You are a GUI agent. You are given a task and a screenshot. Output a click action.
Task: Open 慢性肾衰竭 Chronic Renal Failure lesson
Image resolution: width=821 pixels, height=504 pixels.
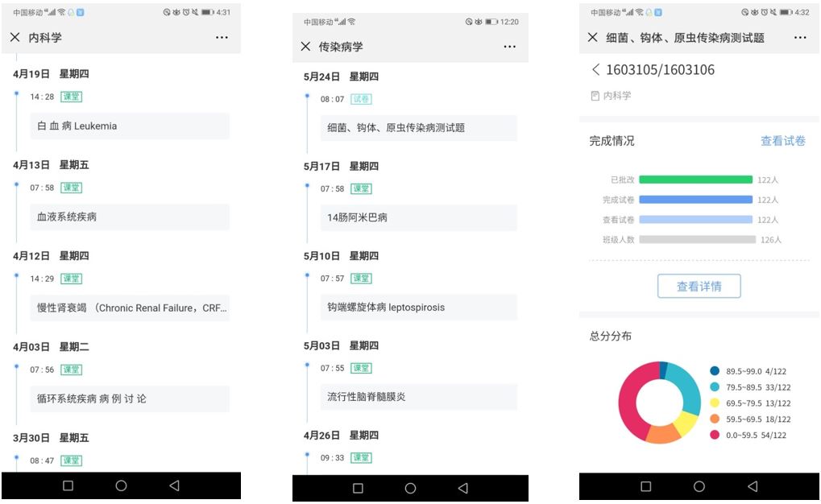tap(130, 308)
